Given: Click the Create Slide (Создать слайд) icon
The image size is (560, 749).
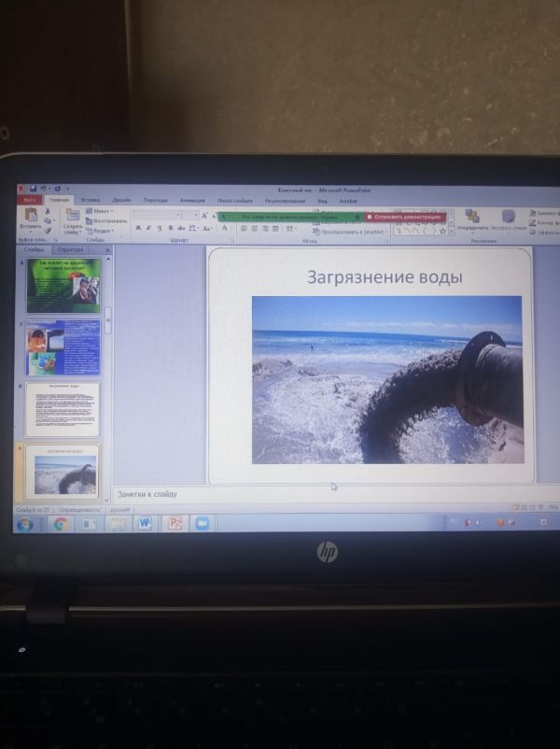Looking at the screenshot, I should 73,218.
